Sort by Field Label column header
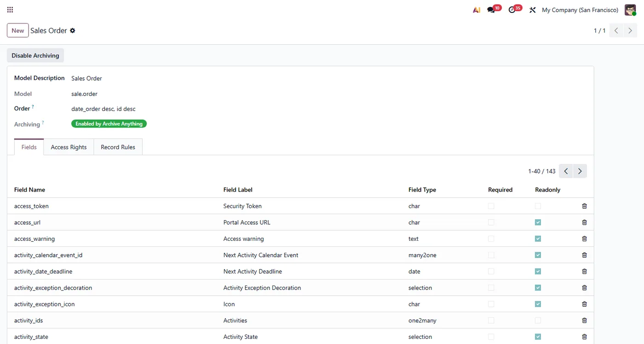The width and height of the screenshot is (644, 344). [x=238, y=190]
